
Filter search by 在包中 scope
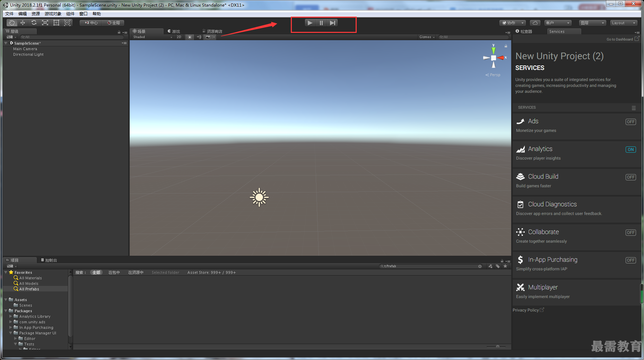coord(114,272)
